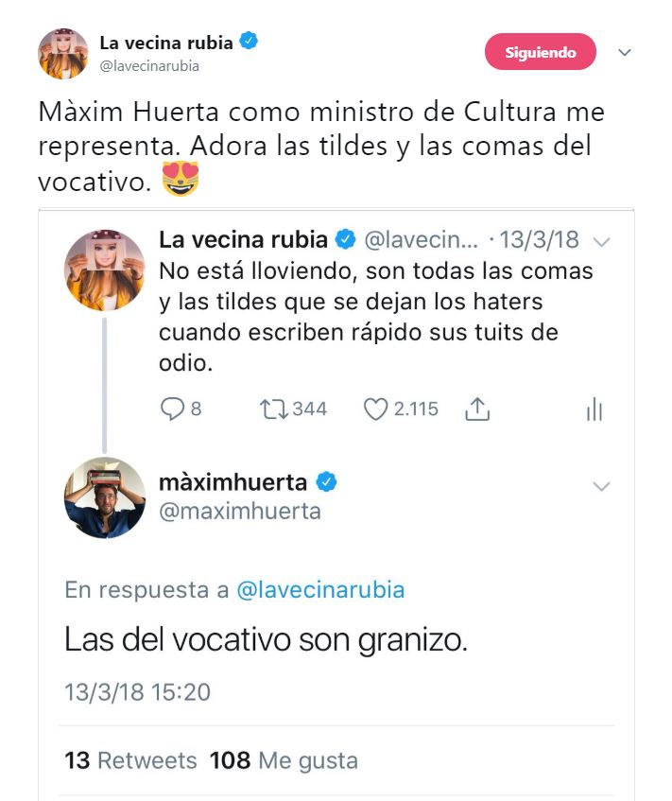Open tweet analytics bar-chart icon
The height and width of the screenshot is (801, 672).
point(594,409)
